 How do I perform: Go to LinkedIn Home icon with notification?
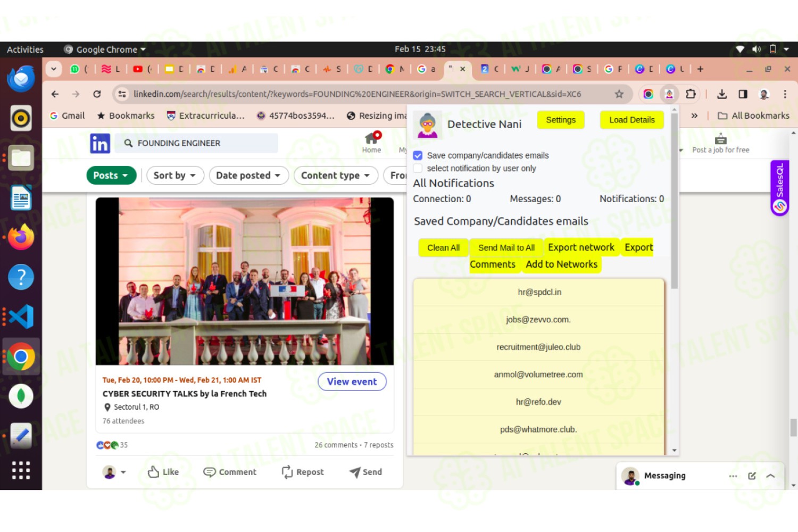[x=372, y=143]
